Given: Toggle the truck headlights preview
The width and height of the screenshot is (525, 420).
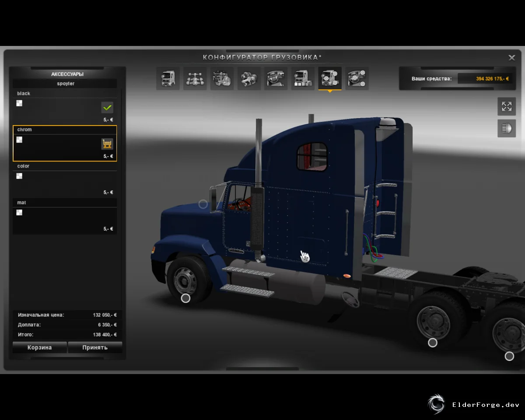Looking at the screenshot, I should click(507, 128).
